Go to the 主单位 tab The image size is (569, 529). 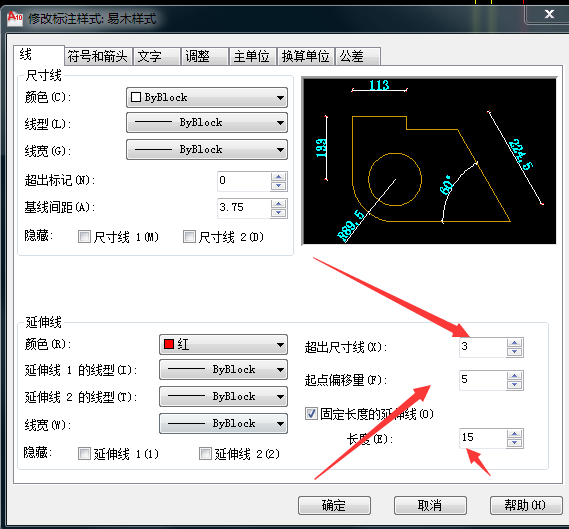[x=253, y=57]
